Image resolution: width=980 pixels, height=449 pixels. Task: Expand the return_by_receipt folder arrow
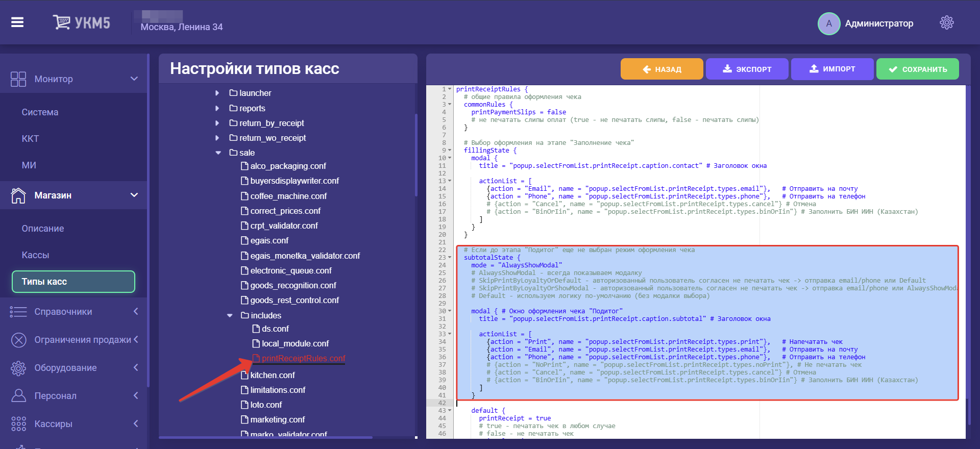click(217, 123)
